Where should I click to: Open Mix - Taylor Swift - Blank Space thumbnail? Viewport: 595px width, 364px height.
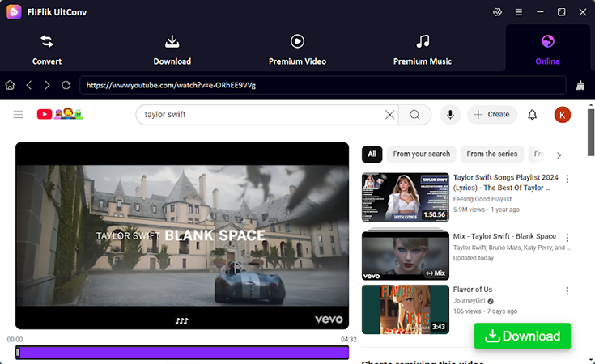[406, 256]
